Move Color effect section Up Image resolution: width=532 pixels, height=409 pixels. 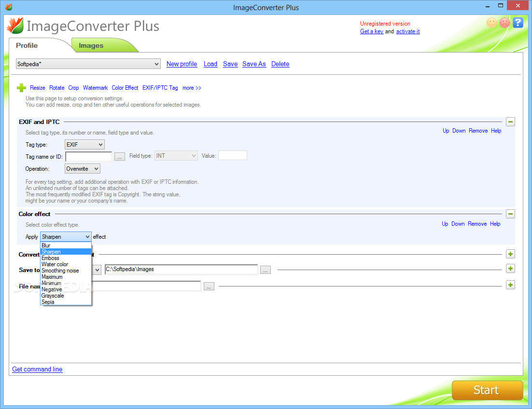point(445,224)
